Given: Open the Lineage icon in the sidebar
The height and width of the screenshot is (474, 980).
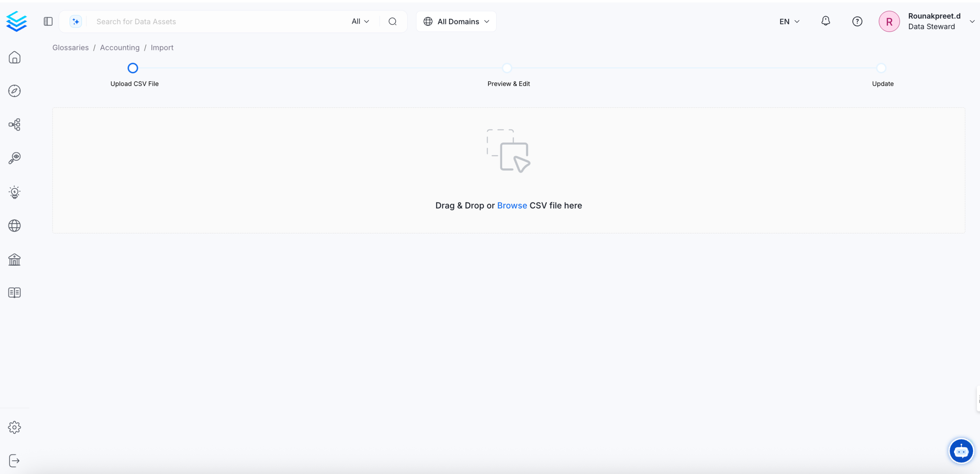Looking at the screenshot, I should coord(14,124).
